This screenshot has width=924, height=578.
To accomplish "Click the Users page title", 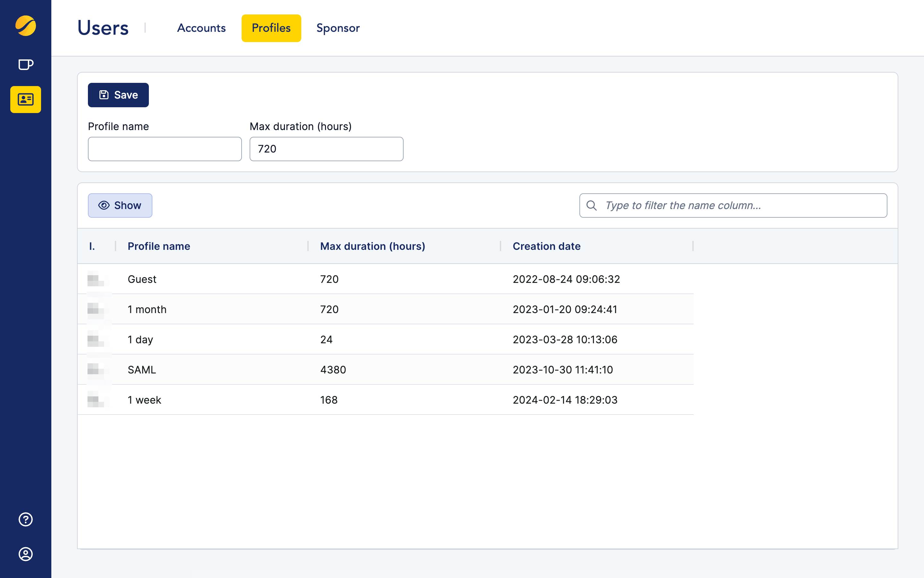I will [103, 28].
